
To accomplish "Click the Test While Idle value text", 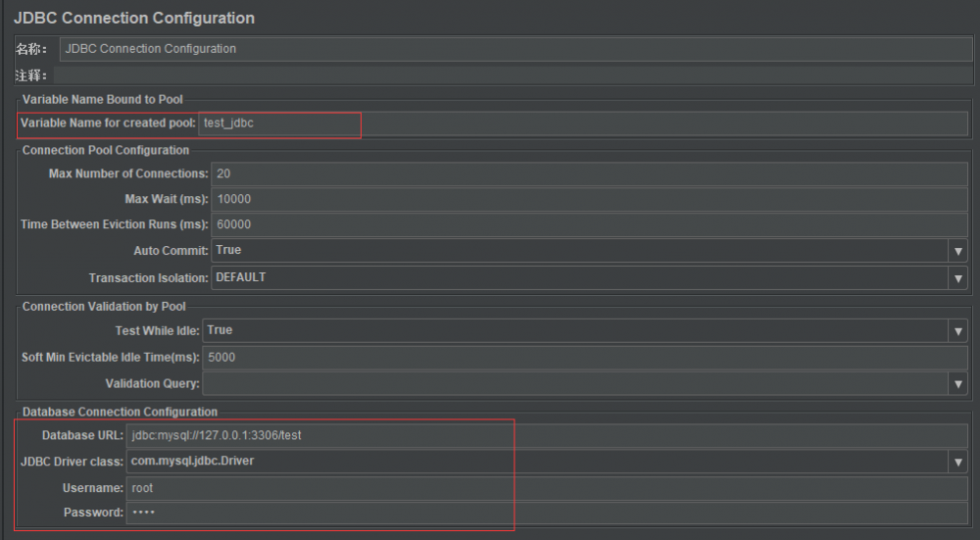I will pos(220,331).
